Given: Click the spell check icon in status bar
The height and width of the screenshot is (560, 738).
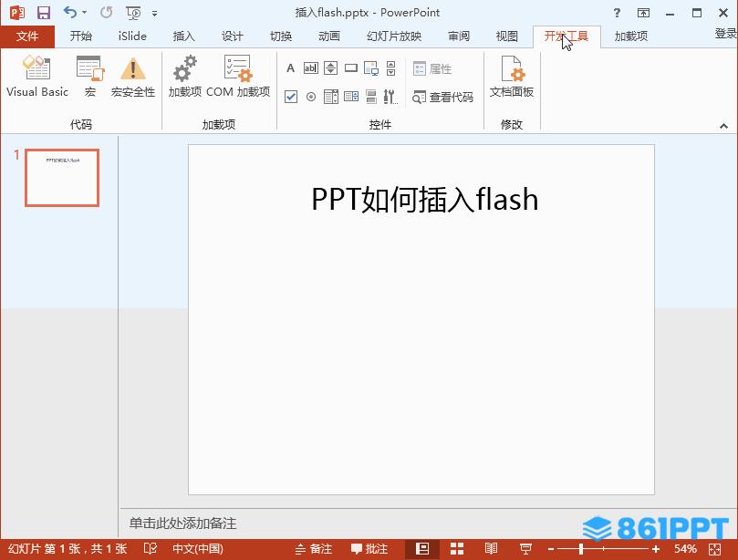Looking at the screenshot, I should point(151,549).
